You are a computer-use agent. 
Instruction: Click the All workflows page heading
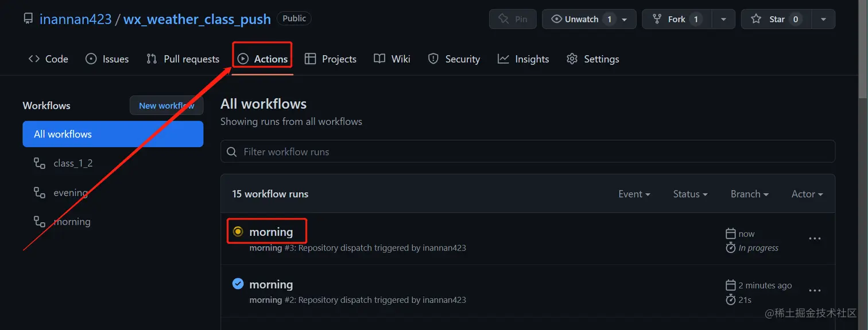[263, 103]
